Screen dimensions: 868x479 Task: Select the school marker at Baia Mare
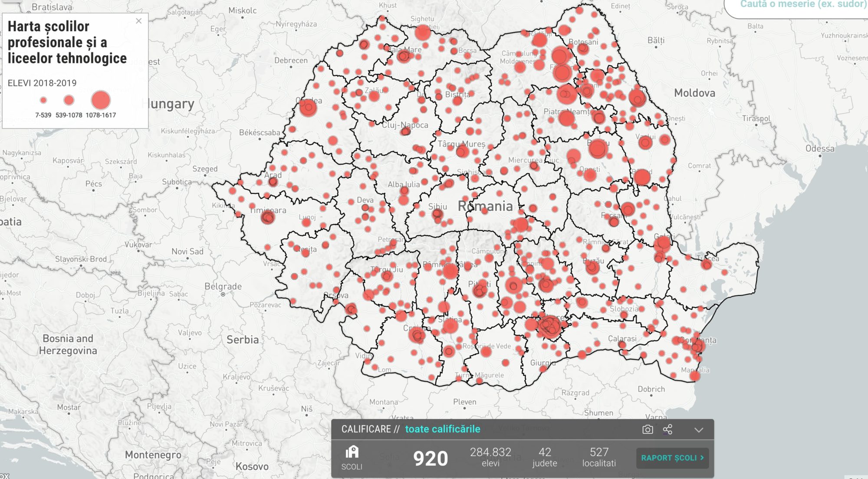404,56
